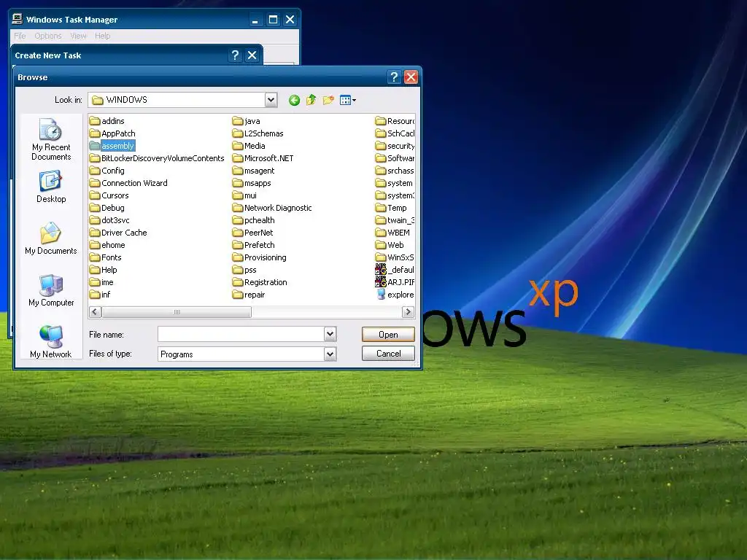Click the horizontal scrollbar thumb
Screen dimensions: 747x560
tap(177, 312)
